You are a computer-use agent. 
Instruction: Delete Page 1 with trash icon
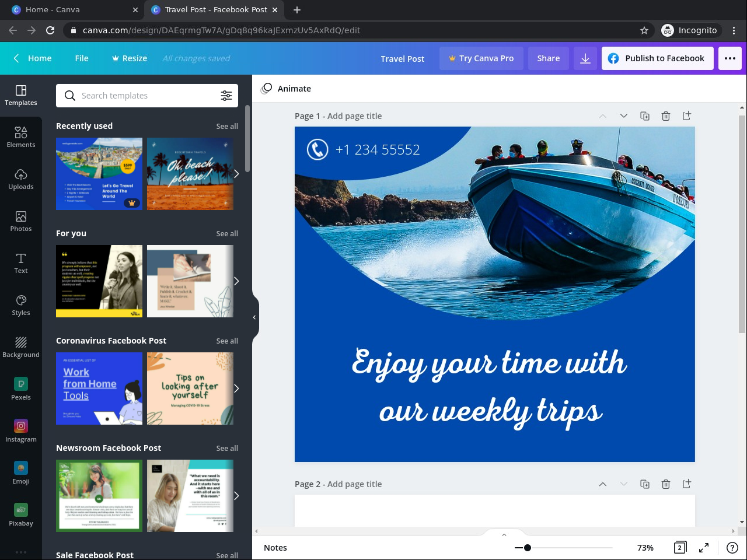pos(666,116)
